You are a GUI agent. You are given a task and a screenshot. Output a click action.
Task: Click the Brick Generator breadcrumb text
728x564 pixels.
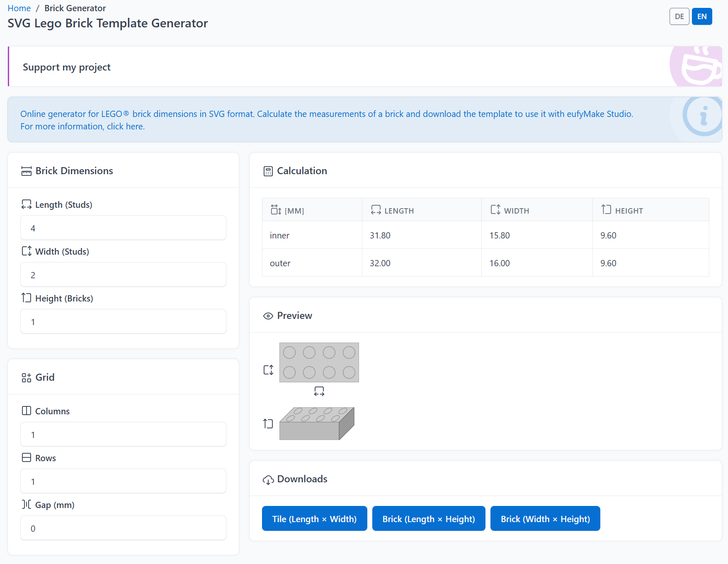point(75,8)
